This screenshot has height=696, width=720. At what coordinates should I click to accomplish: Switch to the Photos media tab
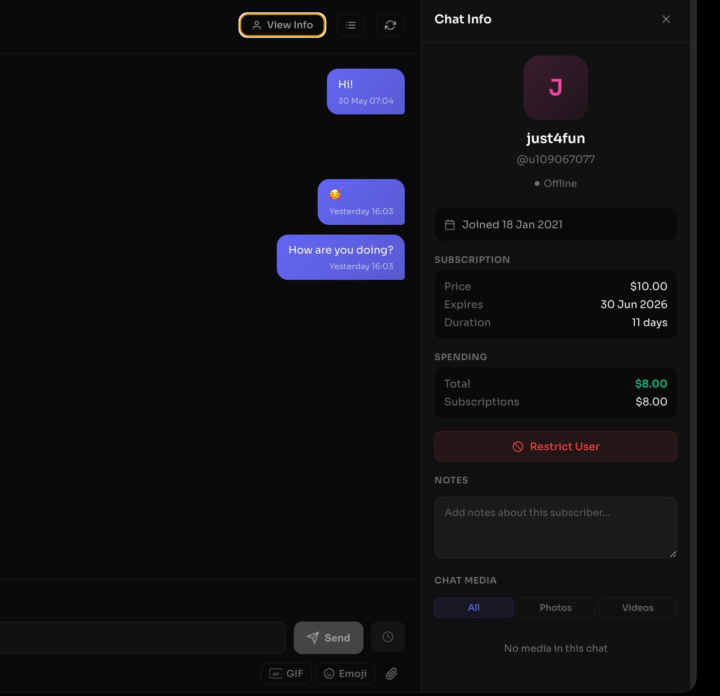[x=556, y=607]
